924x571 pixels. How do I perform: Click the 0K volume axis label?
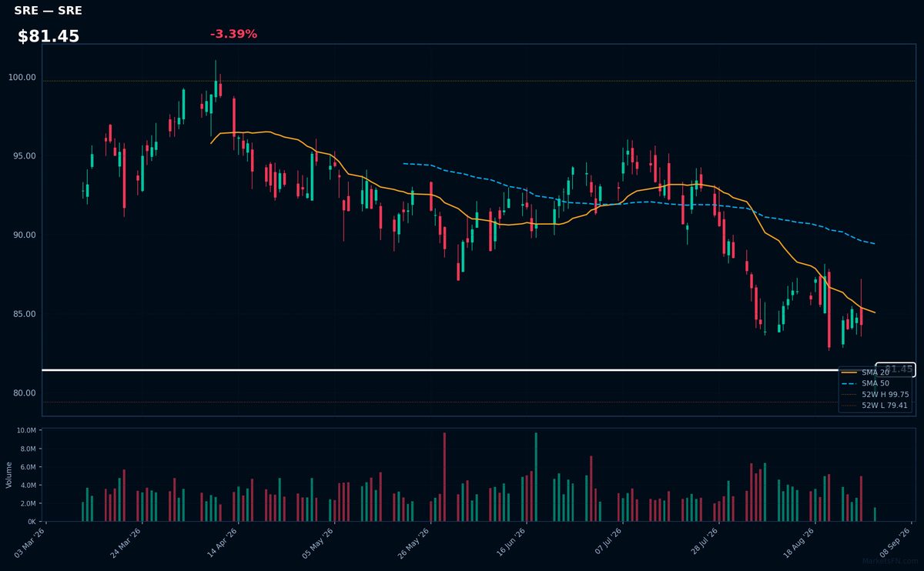[32, 522]
